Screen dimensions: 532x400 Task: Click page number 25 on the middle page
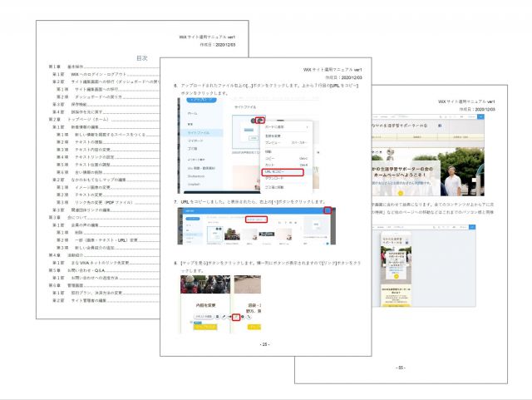tap(264, 344)
